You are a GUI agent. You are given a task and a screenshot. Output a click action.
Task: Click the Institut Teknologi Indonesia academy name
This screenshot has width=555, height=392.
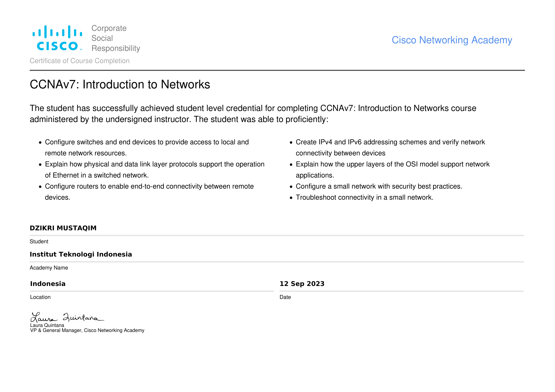pyautogui.click(x=81, y=254)
